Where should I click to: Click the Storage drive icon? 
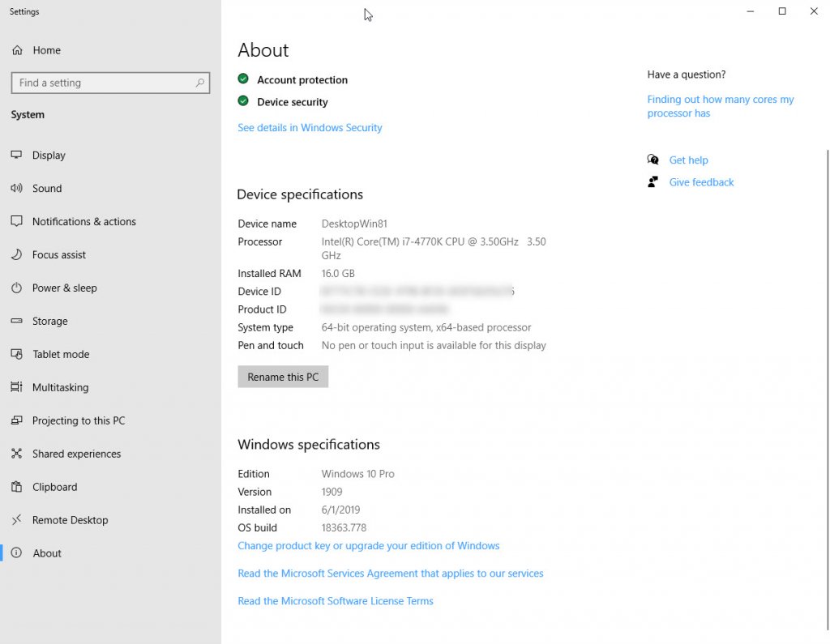coord(16,321)
